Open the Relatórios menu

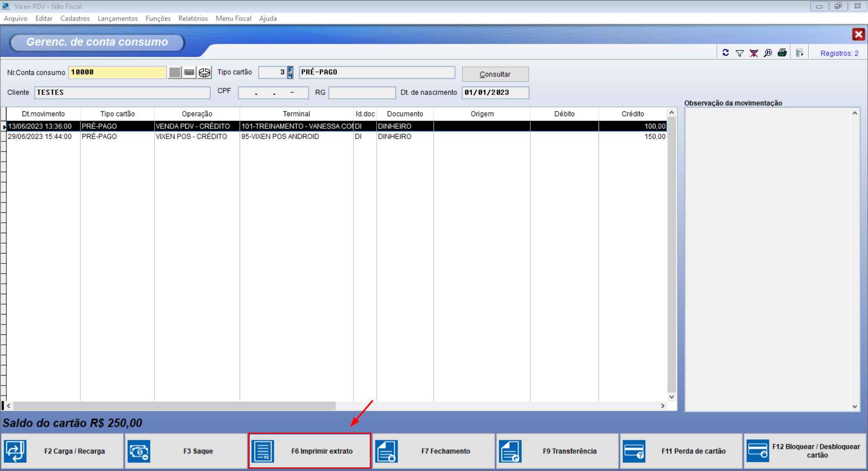[193, 19]
